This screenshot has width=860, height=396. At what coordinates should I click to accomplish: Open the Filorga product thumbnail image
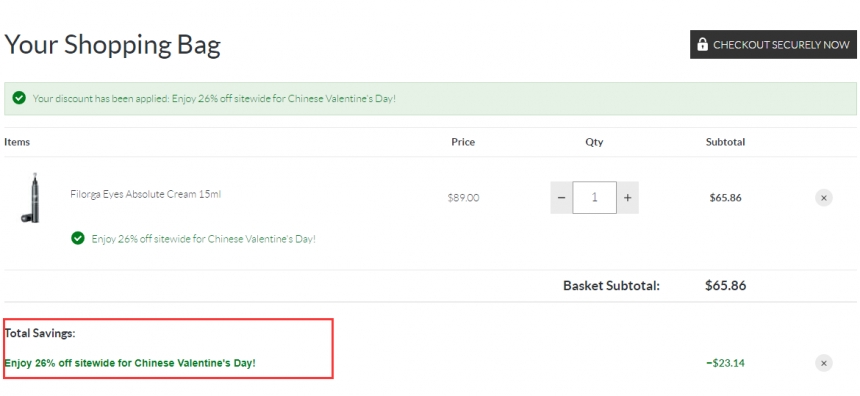tap(31, 197)
